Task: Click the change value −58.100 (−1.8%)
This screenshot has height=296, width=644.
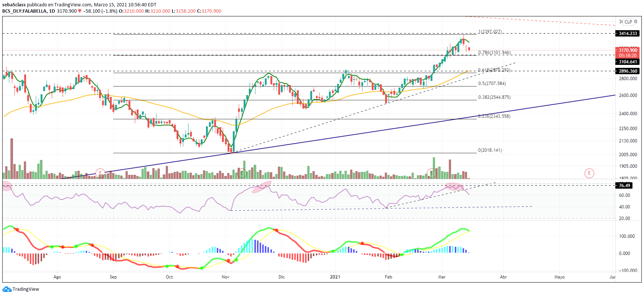Action: (x=100, y=11)
